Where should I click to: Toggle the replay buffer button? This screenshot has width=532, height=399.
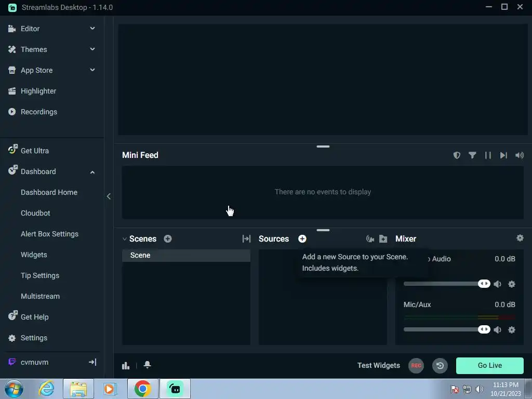pyautogui.click(x=440, y=365)
